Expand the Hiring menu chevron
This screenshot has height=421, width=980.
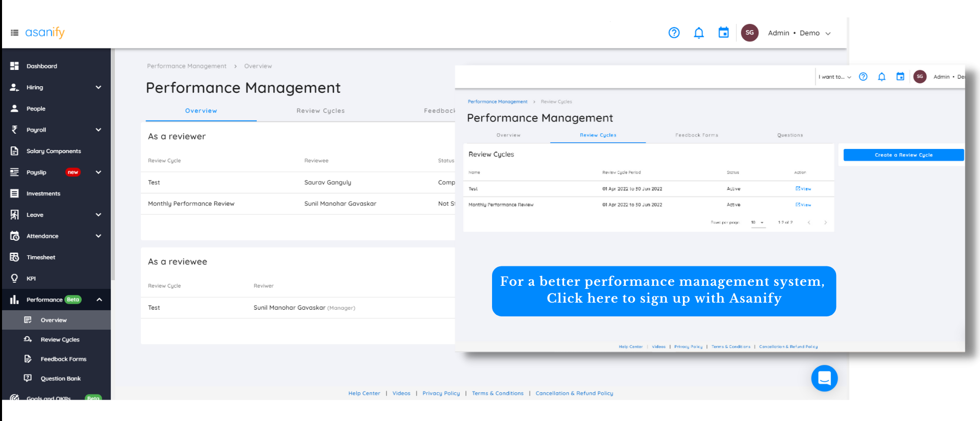pyautogui.click(x=99, y=87)
